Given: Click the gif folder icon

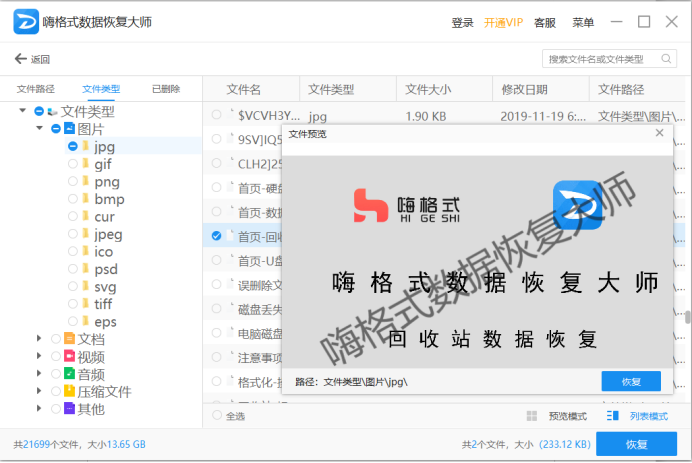Looking at the screenshot, I should [x=86, y=163].
